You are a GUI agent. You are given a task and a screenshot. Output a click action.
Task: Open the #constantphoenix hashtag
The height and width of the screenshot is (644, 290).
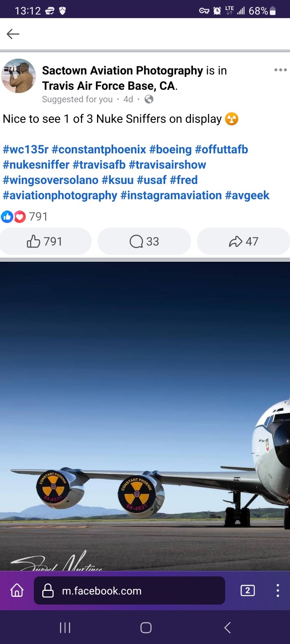[x=99, y=149]
